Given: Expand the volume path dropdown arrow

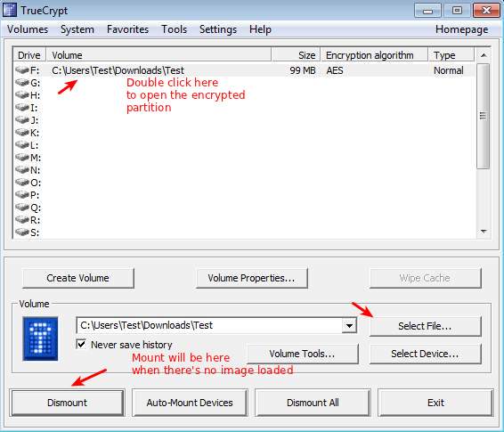Looking at the screenshot, I should (349, 326).
